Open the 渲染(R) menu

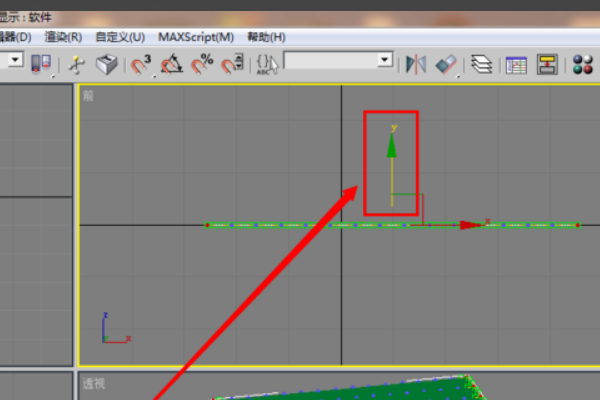[63, 37]
